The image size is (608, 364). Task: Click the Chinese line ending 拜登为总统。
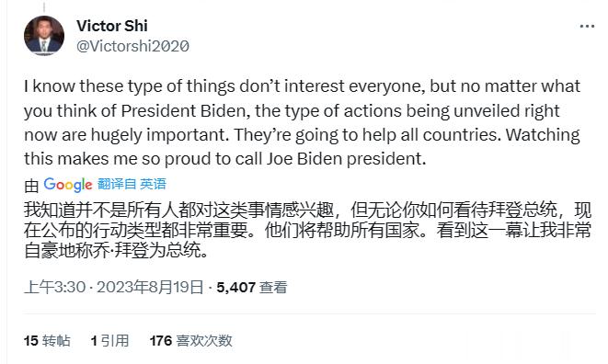click(116, 250)
